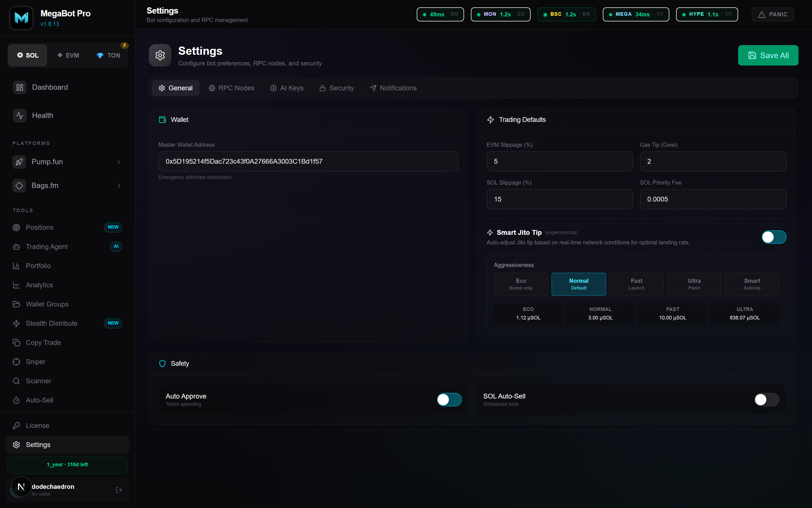The image size is (812, 508).
Task: Expand the Pump.fun chevron
Action: [x=119, y=162]
